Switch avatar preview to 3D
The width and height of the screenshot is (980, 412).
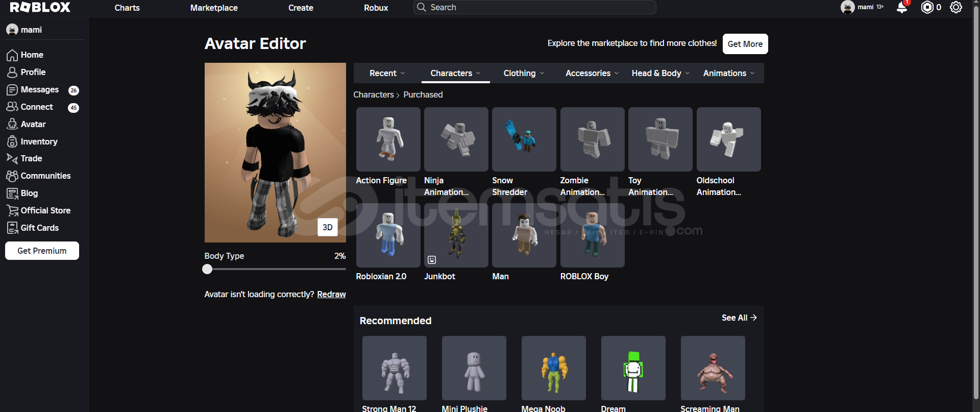[328, 227]
